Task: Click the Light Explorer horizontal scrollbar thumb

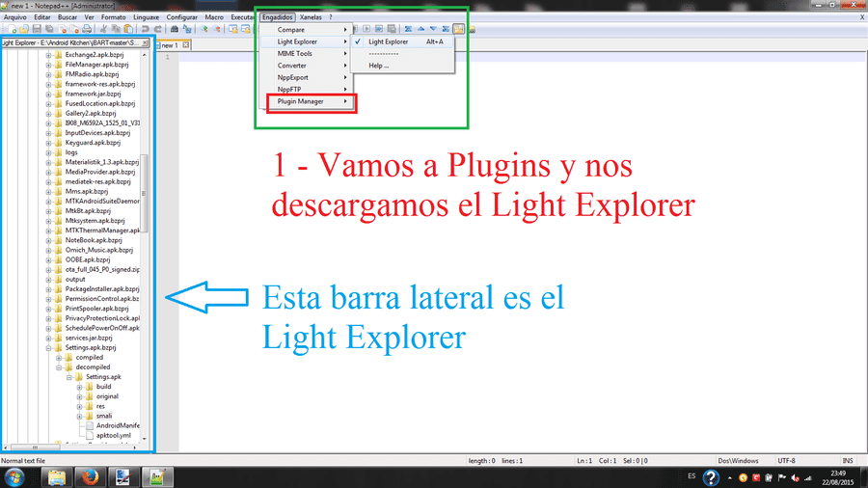Action: (x=35, y=447)
